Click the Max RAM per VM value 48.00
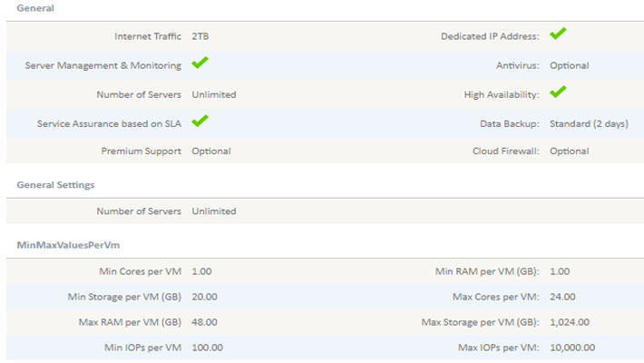The image size is (644, 363). click(204, 322)
